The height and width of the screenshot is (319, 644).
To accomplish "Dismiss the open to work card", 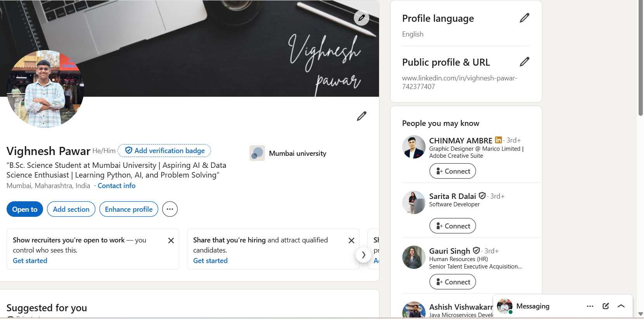I will coord(171,241).
